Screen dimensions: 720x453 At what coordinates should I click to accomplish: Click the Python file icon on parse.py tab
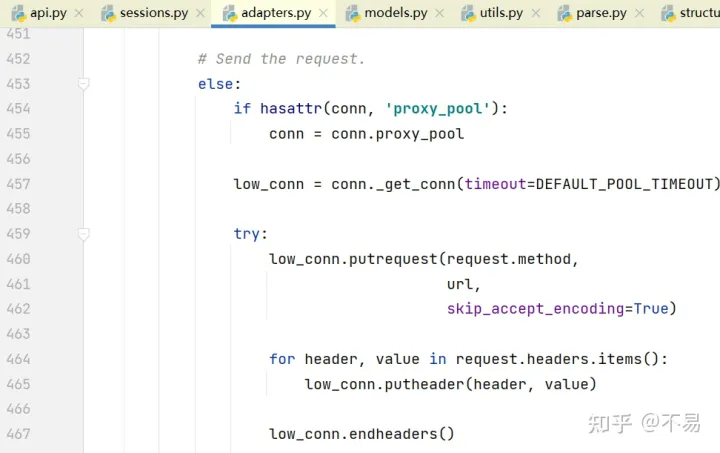(564, 14)
